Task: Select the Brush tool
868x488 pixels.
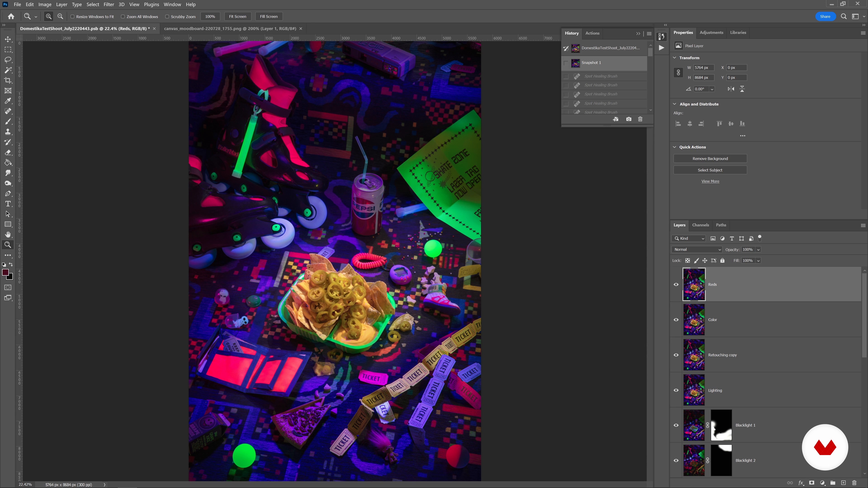Action: 8,122
